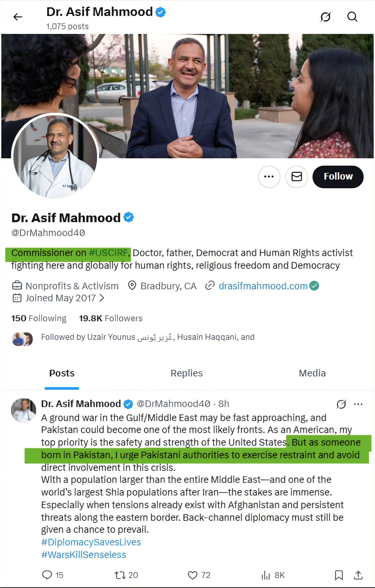Switch to the Replies tab
This screenshot has width=375, height=588.
coord(186,373)
